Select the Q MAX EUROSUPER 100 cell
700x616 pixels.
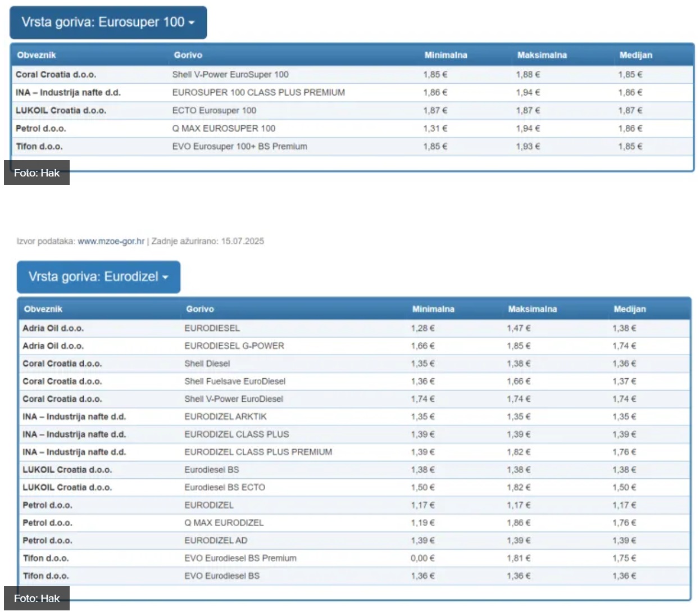coord(224,128)
